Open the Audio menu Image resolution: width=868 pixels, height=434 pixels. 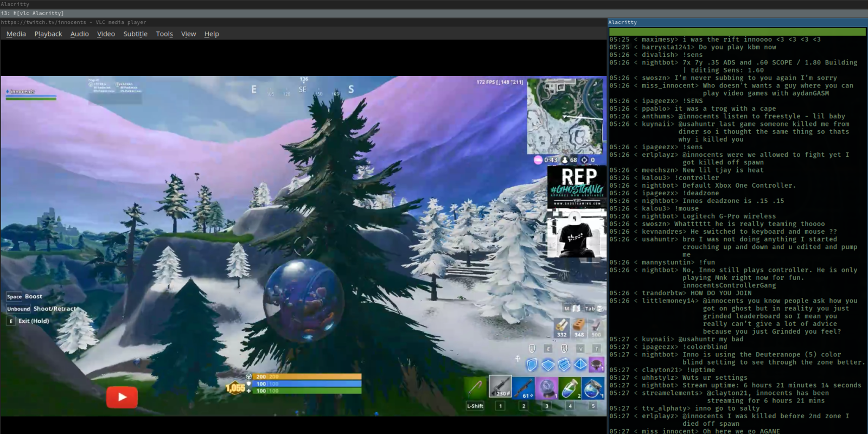click(x=80, y=34)
